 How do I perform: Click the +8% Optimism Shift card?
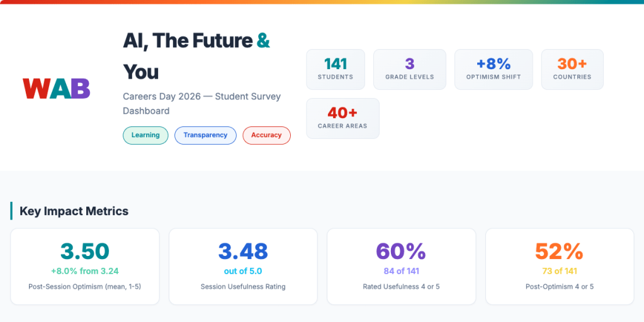click(493, 69)
